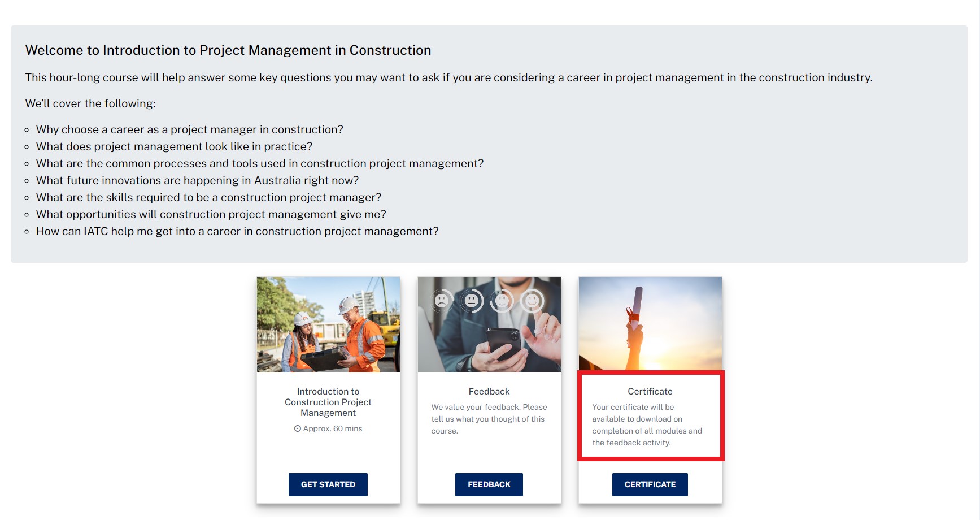The height and width of the screenshot is (520, 980).
Task: Click the Feedback card heading
Action: point(489,391)
